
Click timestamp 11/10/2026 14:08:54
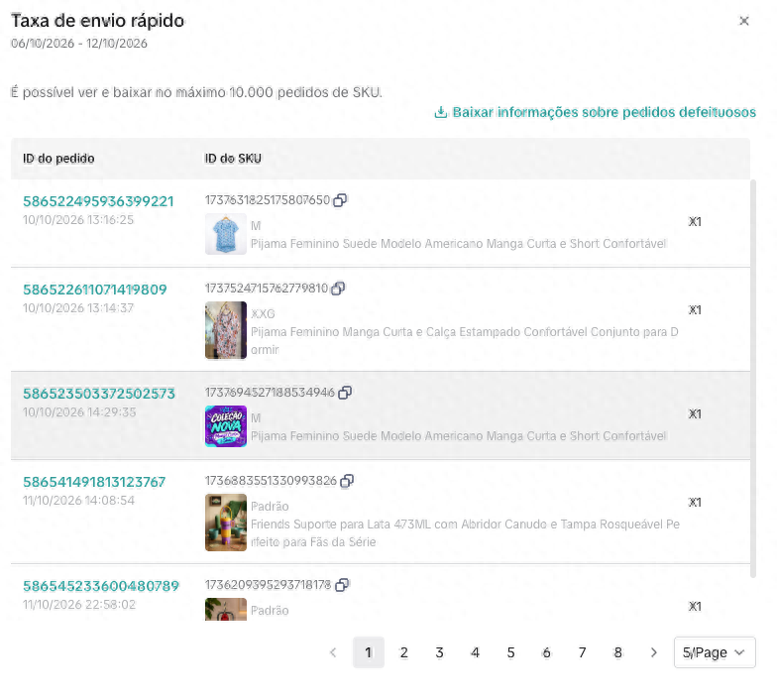click(79, 501)
